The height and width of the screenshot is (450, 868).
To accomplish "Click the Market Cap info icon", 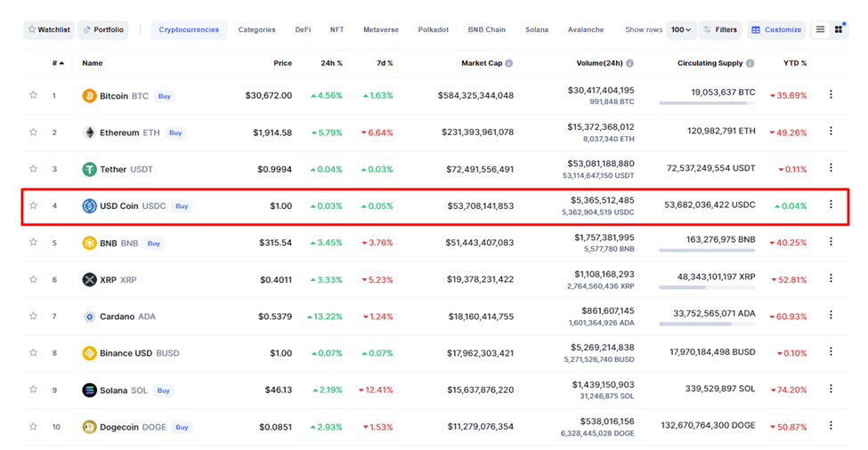I will (x=509, y=64).
